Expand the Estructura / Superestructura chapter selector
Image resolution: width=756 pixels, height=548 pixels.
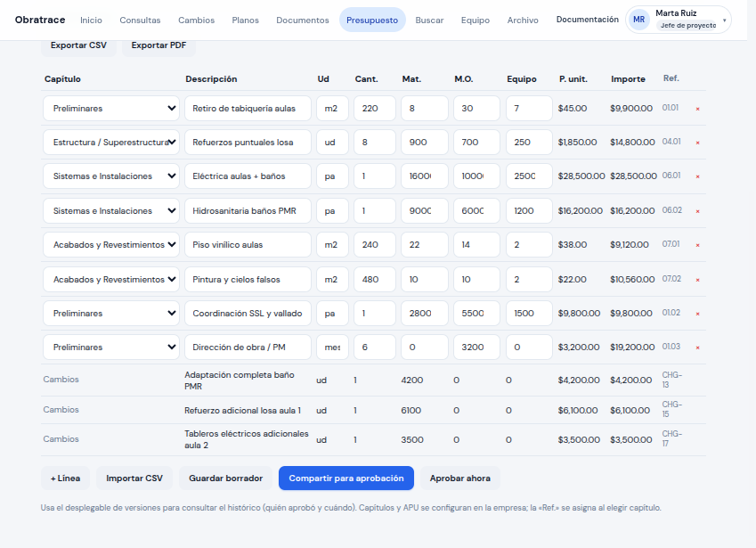click(x=111, y=142)
